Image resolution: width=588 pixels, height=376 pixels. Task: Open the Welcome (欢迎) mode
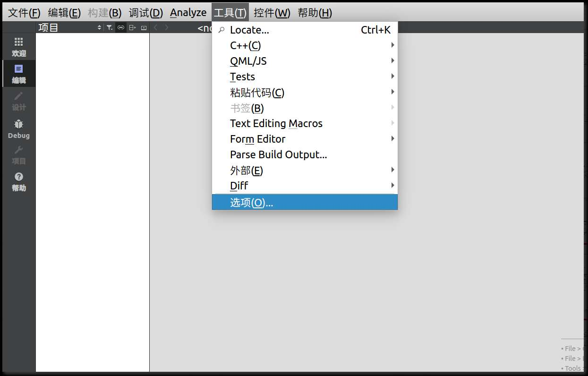19,47
